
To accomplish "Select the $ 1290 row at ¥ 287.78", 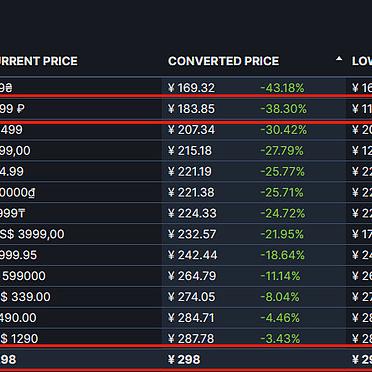I will point(186,339).
